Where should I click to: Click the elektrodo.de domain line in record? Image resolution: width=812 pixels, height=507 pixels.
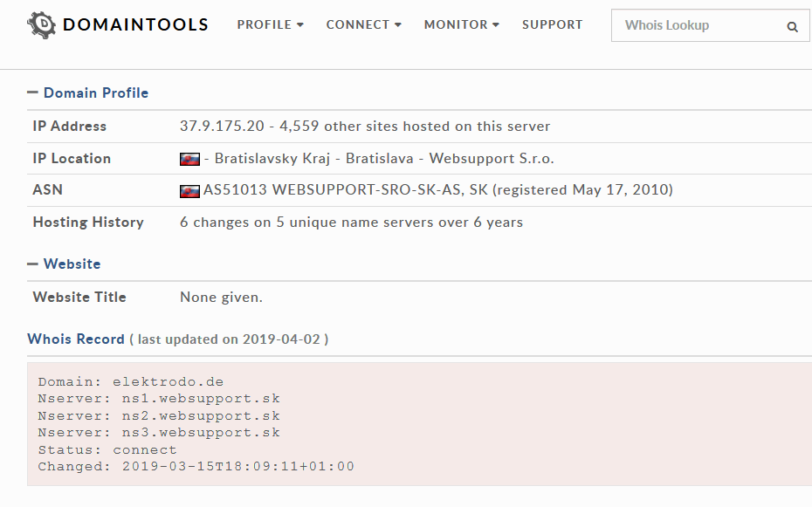coord(130,382)
